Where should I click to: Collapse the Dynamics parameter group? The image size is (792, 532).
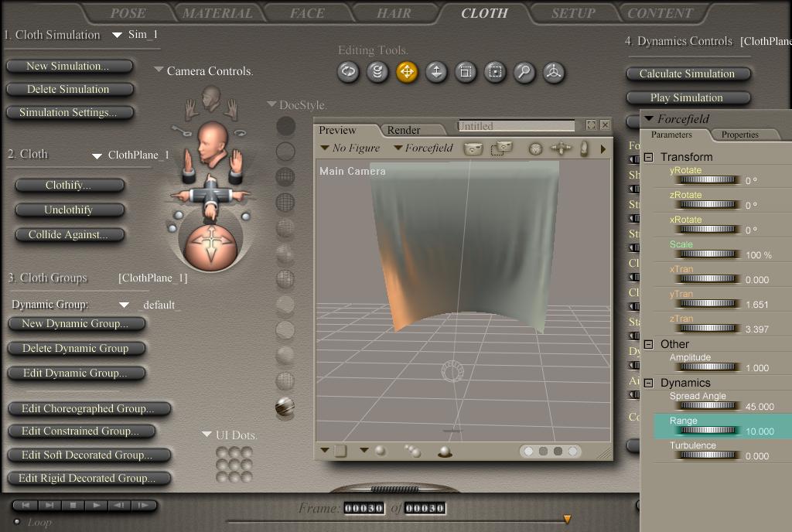point(649,383)
